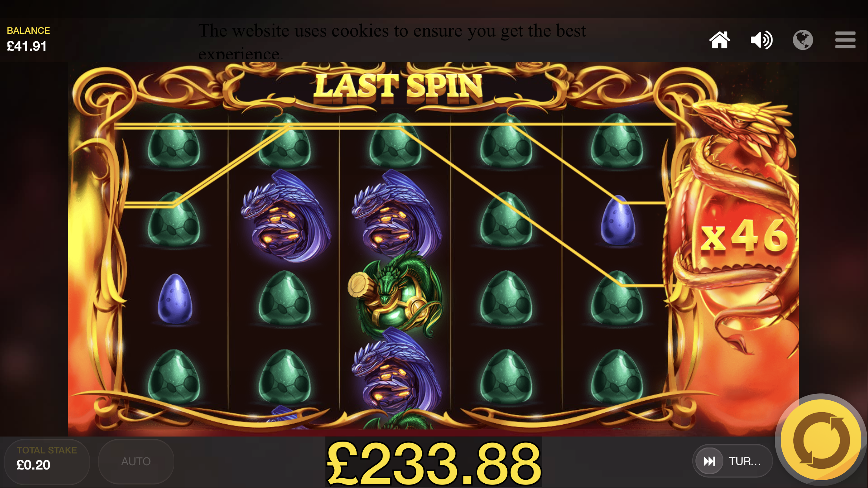Click purple dragon in the second reel
The image size is (868, 488).
285,216
